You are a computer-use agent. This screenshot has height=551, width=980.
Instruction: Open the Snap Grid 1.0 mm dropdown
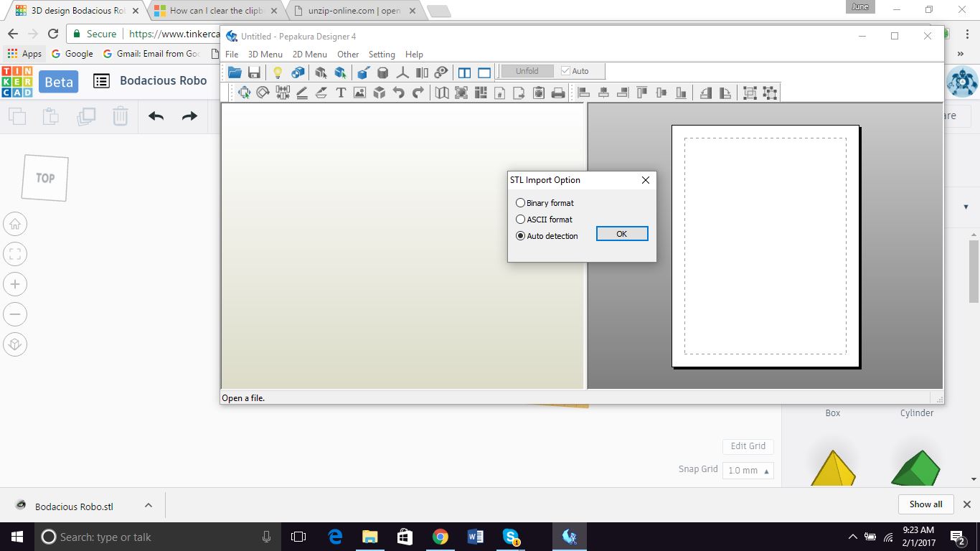748,471
